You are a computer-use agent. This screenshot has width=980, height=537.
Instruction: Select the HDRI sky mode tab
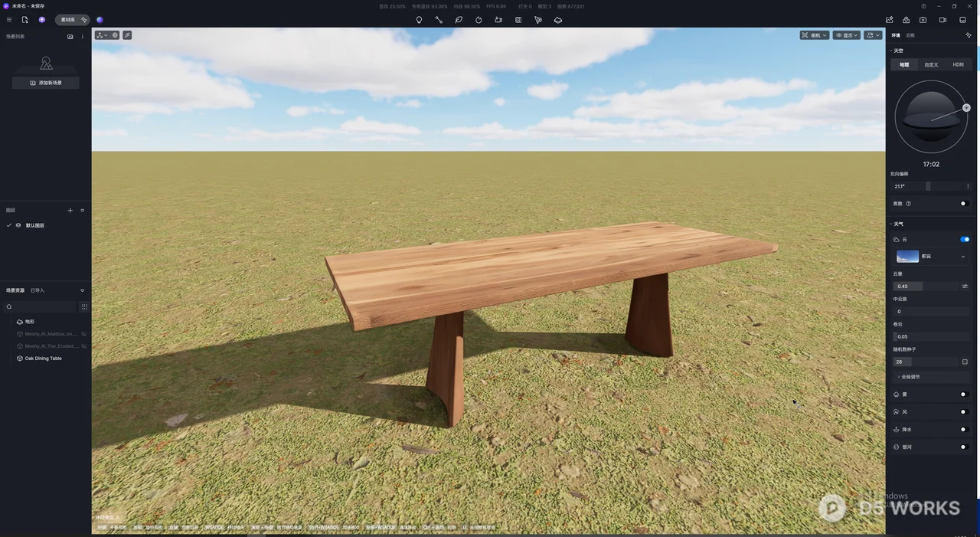click(959, 64)
